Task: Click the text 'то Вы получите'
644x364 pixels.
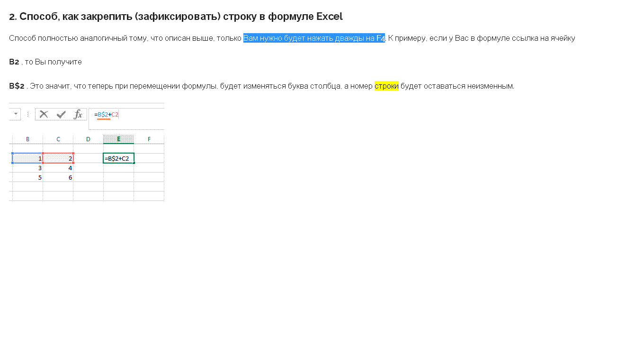Action: point(54,62)
